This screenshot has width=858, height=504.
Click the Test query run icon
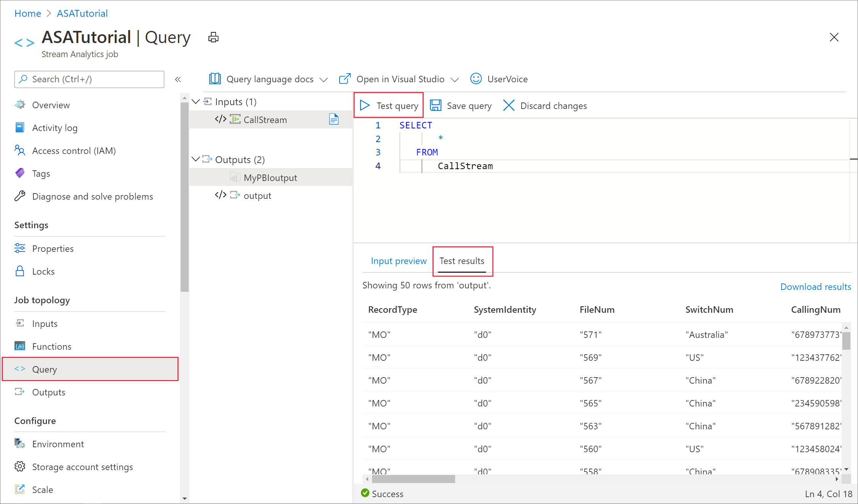366,105
